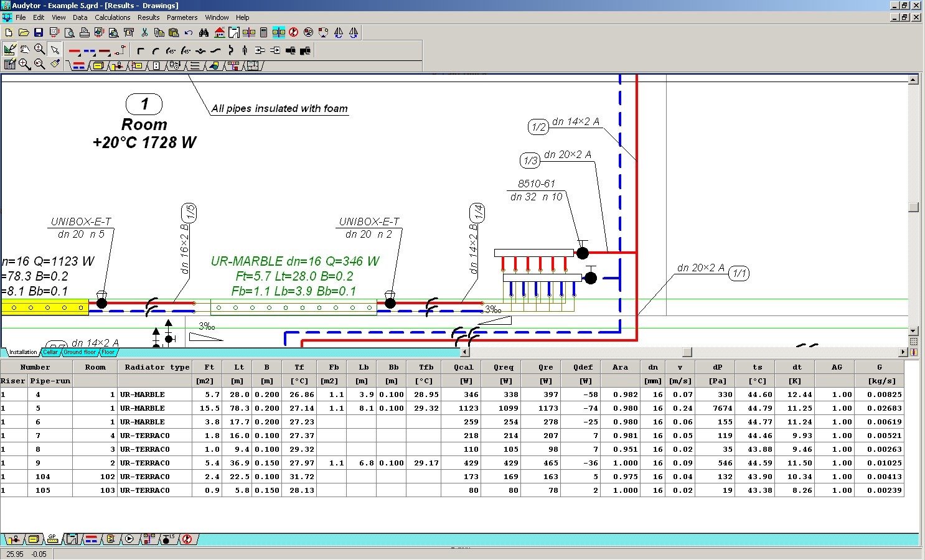Click horizontal scroll right arrow of drawing

click(903, 352)
